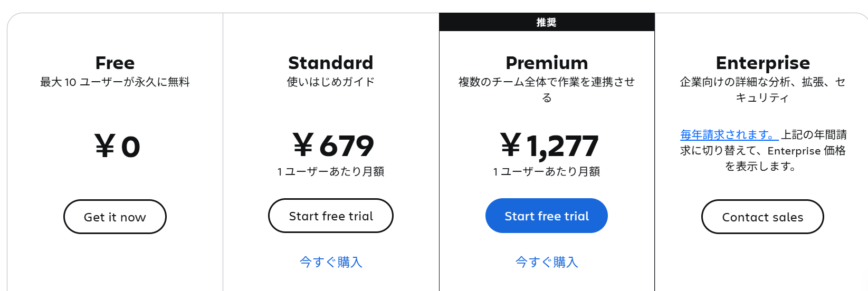Select the Free plan heading
This screenshot has width=868, height=291.
coord(115,63)
